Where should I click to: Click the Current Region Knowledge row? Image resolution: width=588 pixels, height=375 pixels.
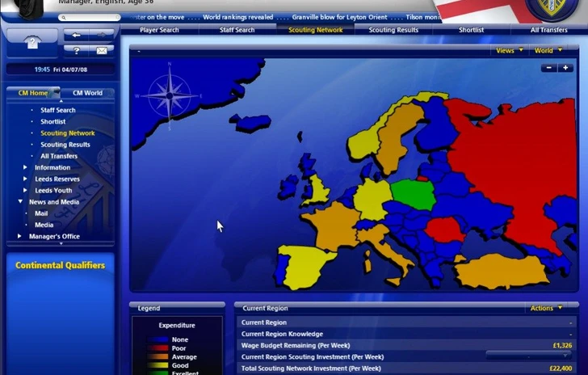[x=406, y=334]
